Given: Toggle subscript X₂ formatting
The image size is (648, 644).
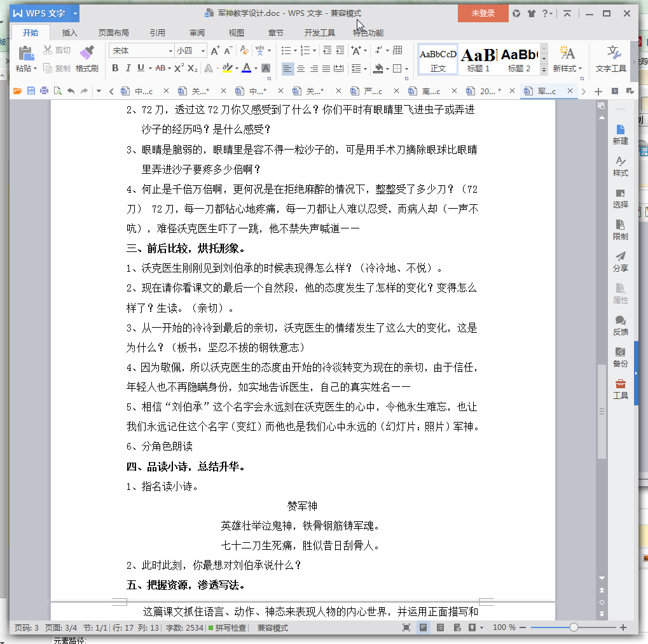Looking at the screenshot, I should [x=192, y=68].
